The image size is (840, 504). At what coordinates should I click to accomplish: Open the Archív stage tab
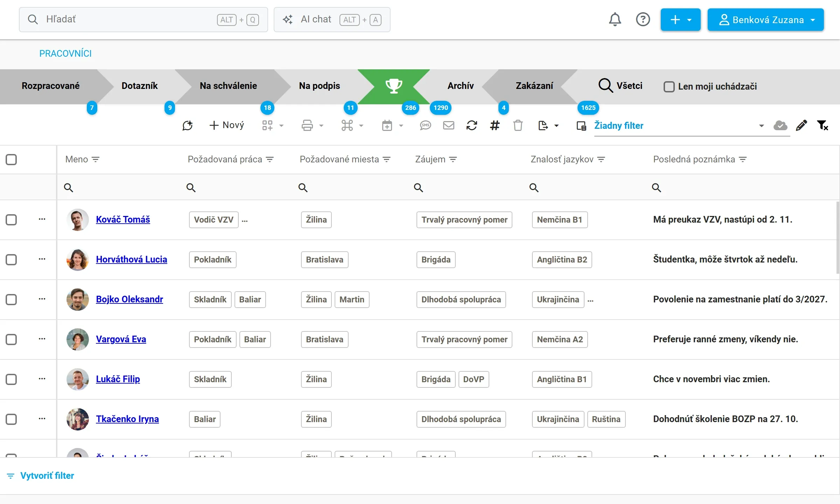pos(460,86)
